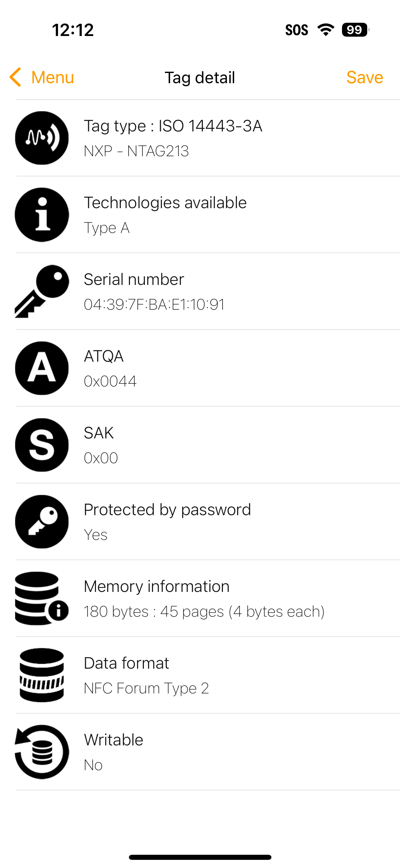Tap the Writable restore database icon

click(x=42, y=752)
